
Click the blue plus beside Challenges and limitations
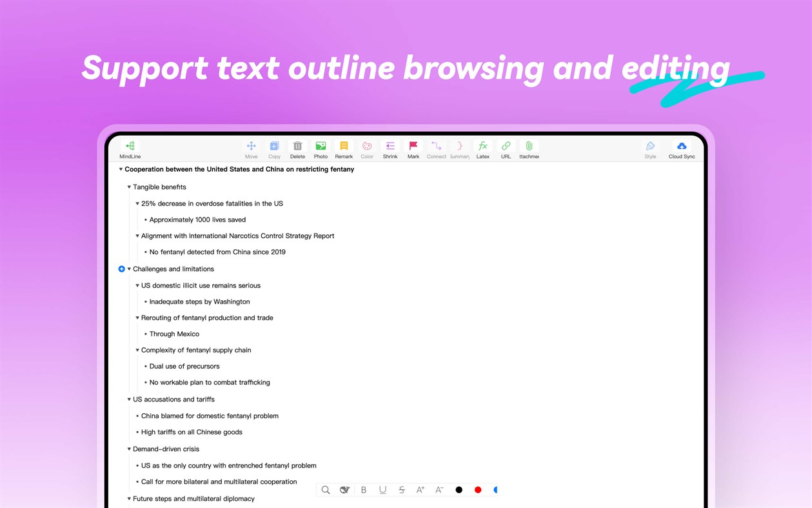121,269
